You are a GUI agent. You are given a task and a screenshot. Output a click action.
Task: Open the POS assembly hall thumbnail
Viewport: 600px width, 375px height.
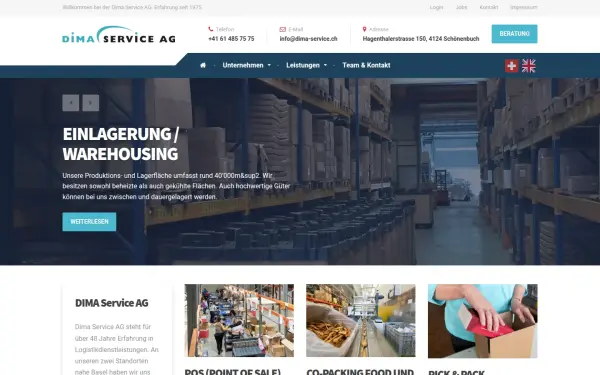tap(239, 320)
